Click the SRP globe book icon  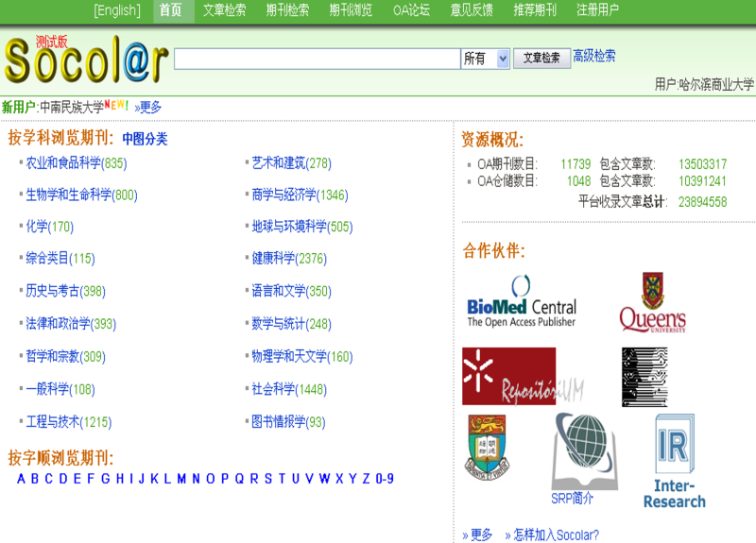(584, 451)
